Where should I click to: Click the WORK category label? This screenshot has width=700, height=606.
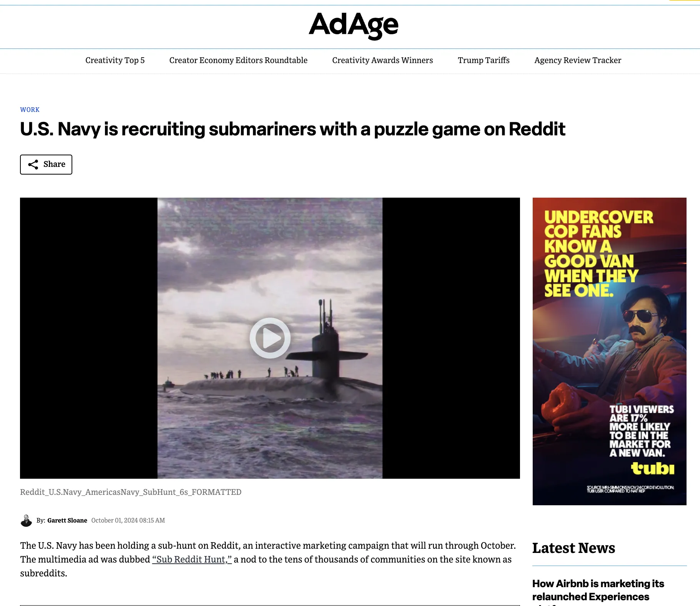(30, 110)
